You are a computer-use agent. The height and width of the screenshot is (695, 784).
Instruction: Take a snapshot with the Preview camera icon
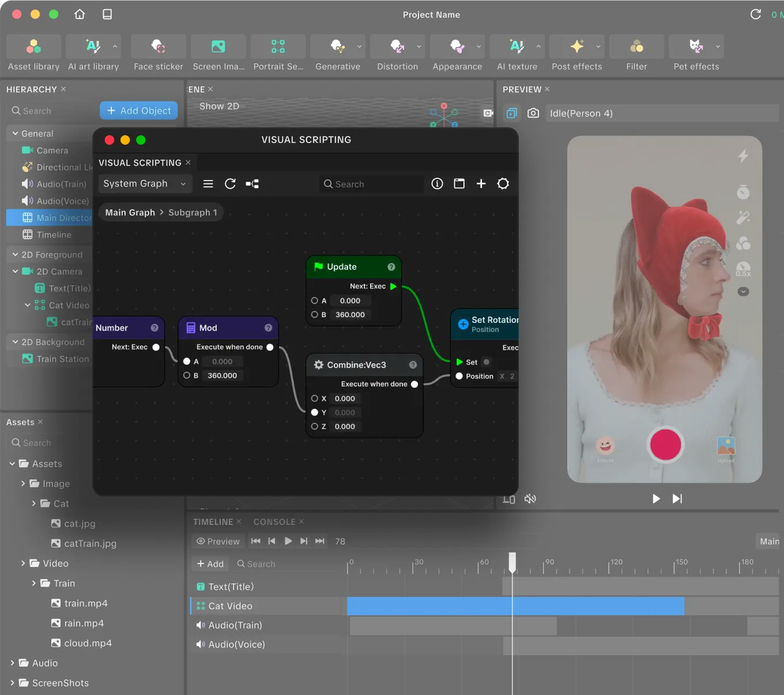[533, 113]
